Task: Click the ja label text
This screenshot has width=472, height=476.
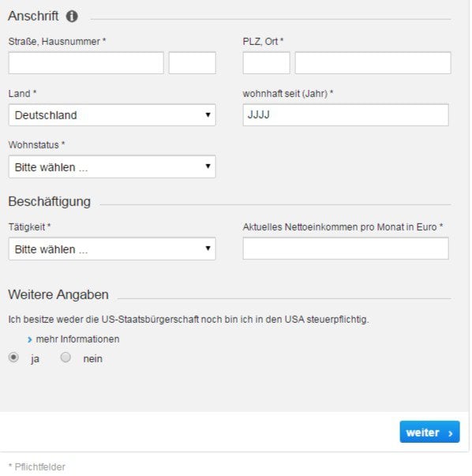Action: click(36, 359)
